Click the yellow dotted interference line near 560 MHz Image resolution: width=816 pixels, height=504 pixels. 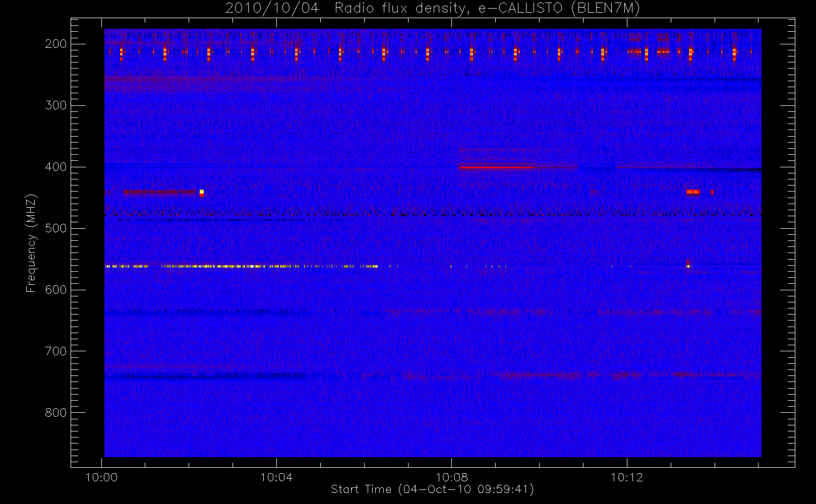pyautogui.click(x=241, y=266)
